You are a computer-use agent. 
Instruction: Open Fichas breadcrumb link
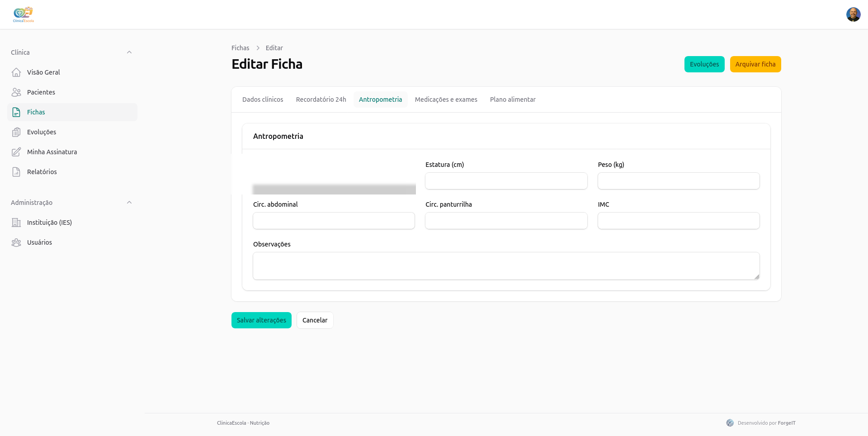(241, 48)
